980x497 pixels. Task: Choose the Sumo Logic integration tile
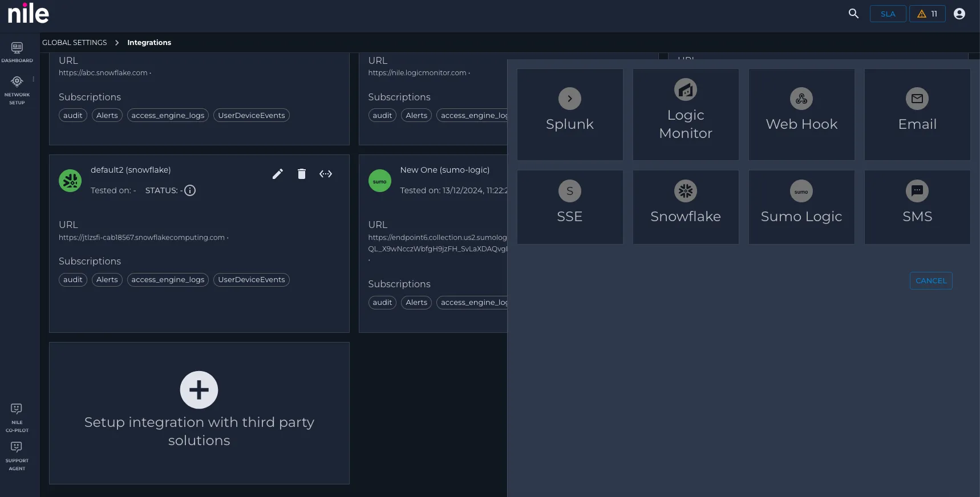[801, 207]
